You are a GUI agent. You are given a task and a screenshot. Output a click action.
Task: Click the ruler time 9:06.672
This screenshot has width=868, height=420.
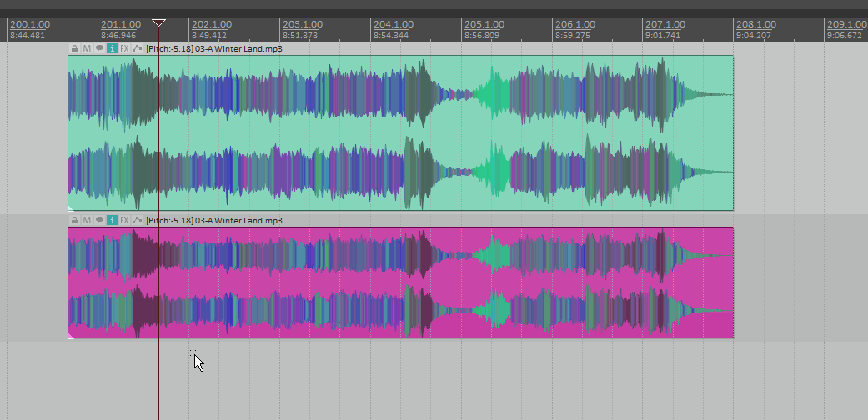click(x=845, y=35)
